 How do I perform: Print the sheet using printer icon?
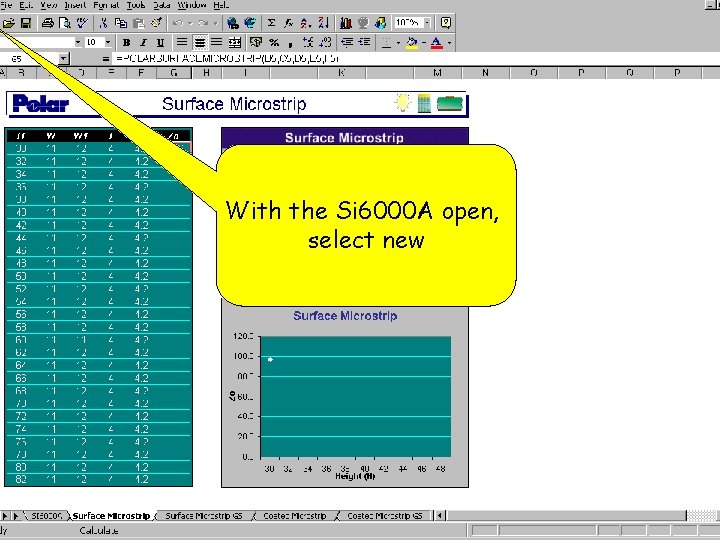(x=48, y=23)
